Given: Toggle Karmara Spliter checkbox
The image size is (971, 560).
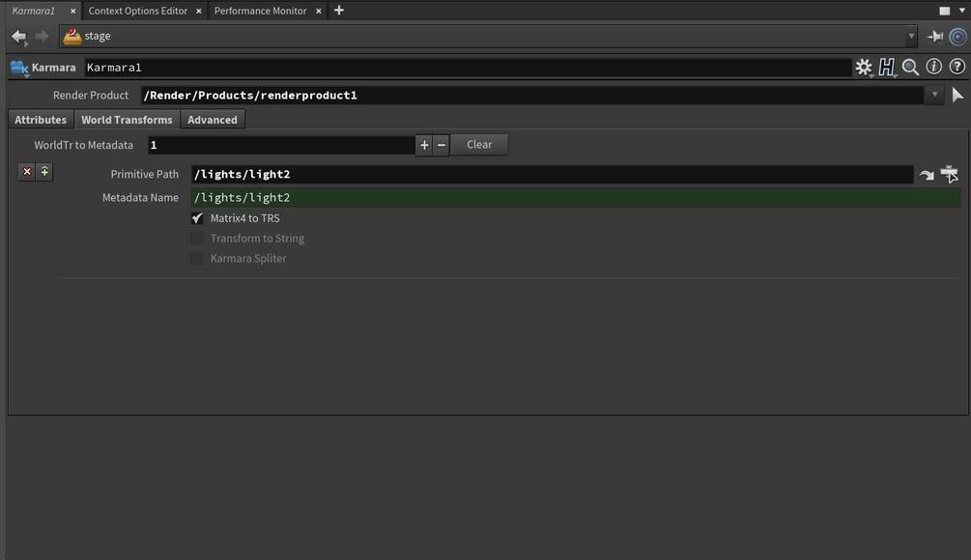Looking at the screenshot, I should (197, 259).
